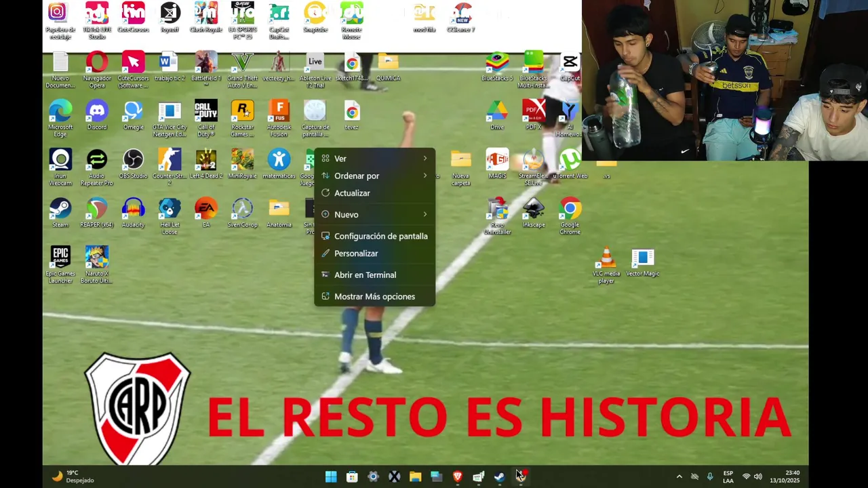The width and height of the screenshot is (868, 488).
Task: Open the Settings gear on taskbar
Action: [373, 476]
